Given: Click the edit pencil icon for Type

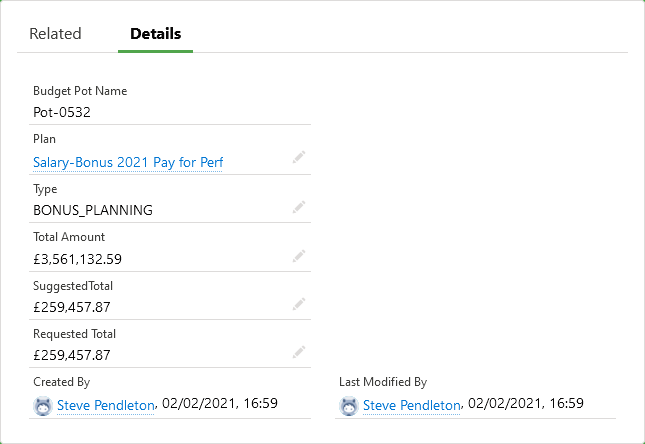Looking at the screenshot, I should tap(298, 207).
